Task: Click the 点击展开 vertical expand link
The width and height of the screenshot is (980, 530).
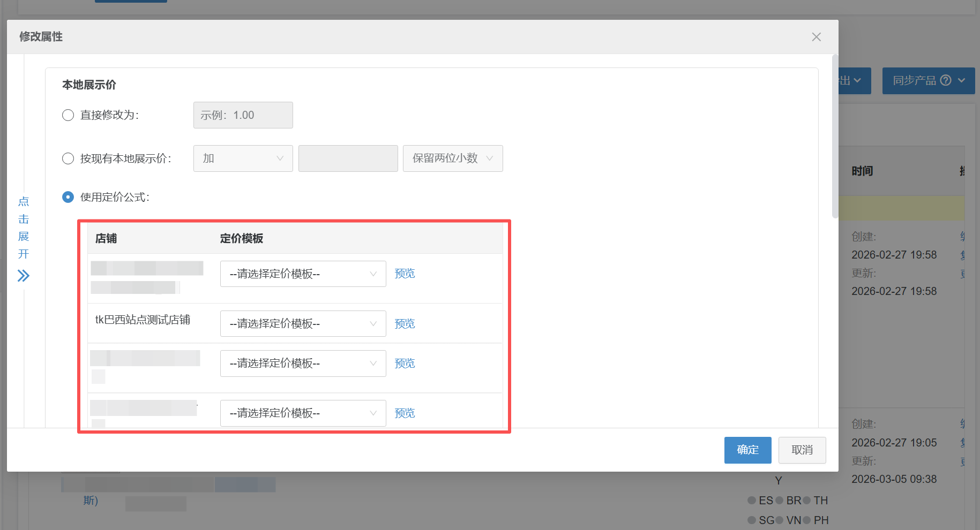Action: point(24,228)
